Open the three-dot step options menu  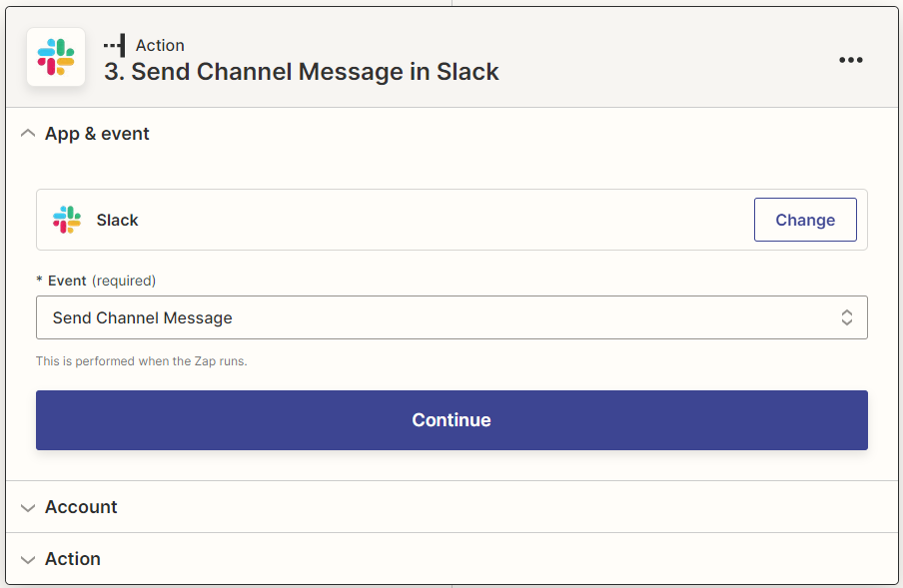(851, 60)
